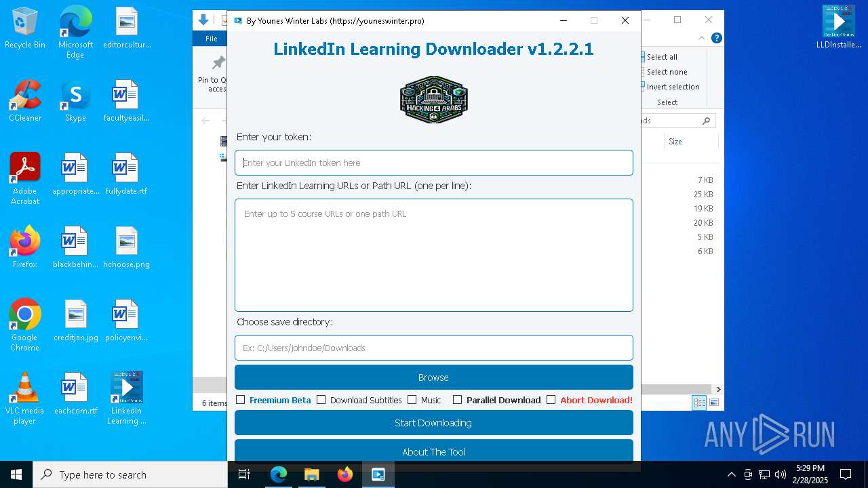Click the downloader app taskbar icon
This screenshot has width=868, height=488.
click(x=378, y=474)
